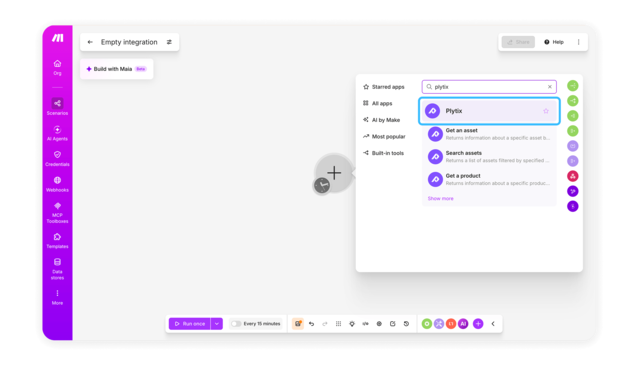This screenshot has height=365, width=638.
Task: Click the green Tools circle in toolbar
Action: pyautogui.click(x=426, y=324)
